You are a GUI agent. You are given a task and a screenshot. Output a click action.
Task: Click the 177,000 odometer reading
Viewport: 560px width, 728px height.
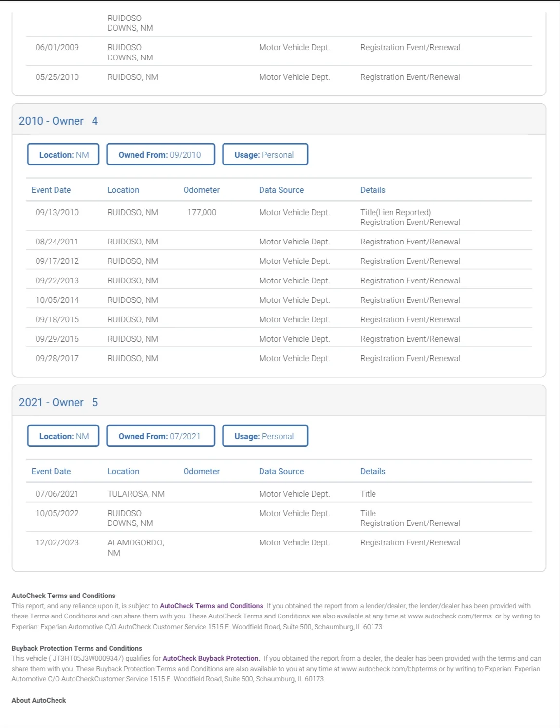click(x=202, y=212)
